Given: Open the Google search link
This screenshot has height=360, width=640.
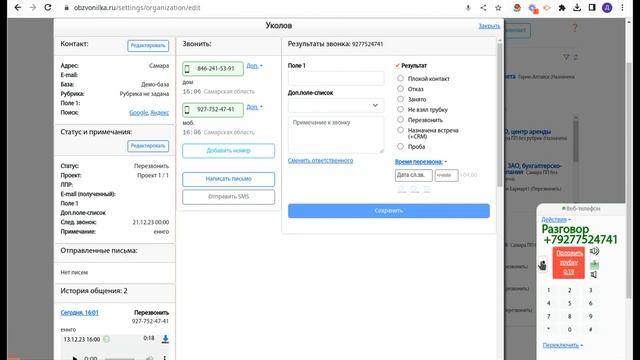Looking at the screenshot, I should tap(138, 112).
